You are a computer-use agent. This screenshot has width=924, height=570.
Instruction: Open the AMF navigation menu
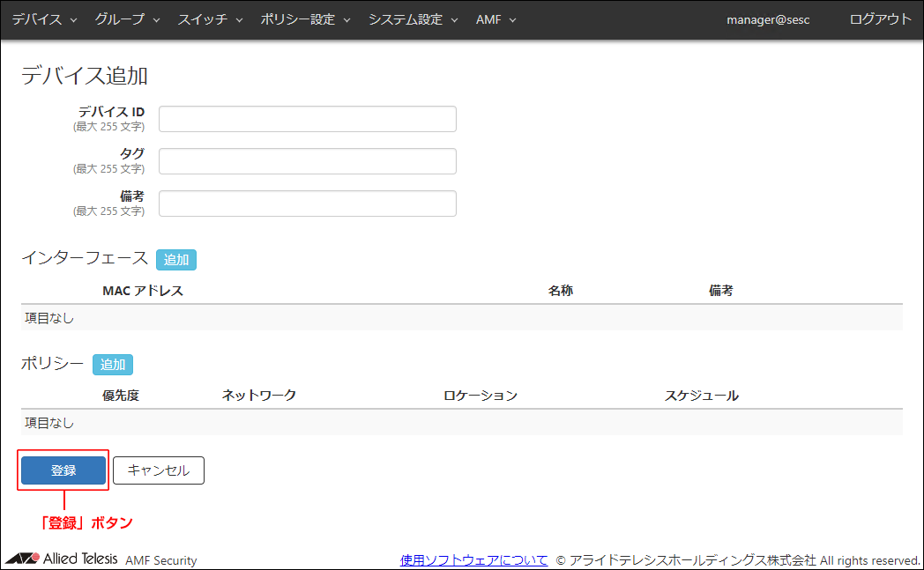496,19
